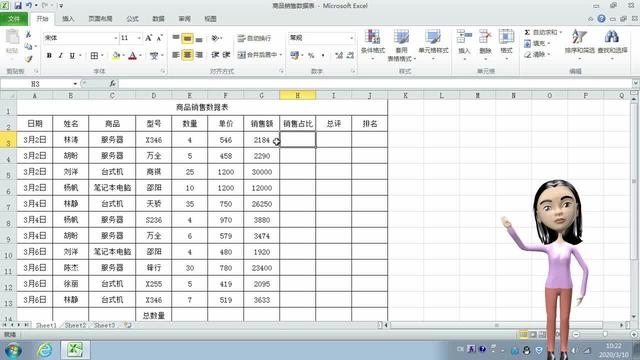The height and width of the screenshot is (360, 640).
Task: Save the workbook via quick access toolbar
Action: [18, 6]
